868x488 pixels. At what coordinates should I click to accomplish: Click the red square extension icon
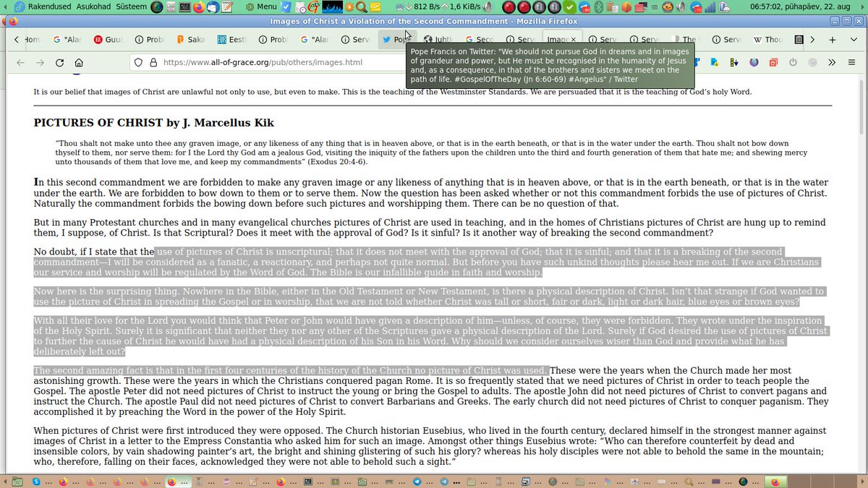(773, 62)
